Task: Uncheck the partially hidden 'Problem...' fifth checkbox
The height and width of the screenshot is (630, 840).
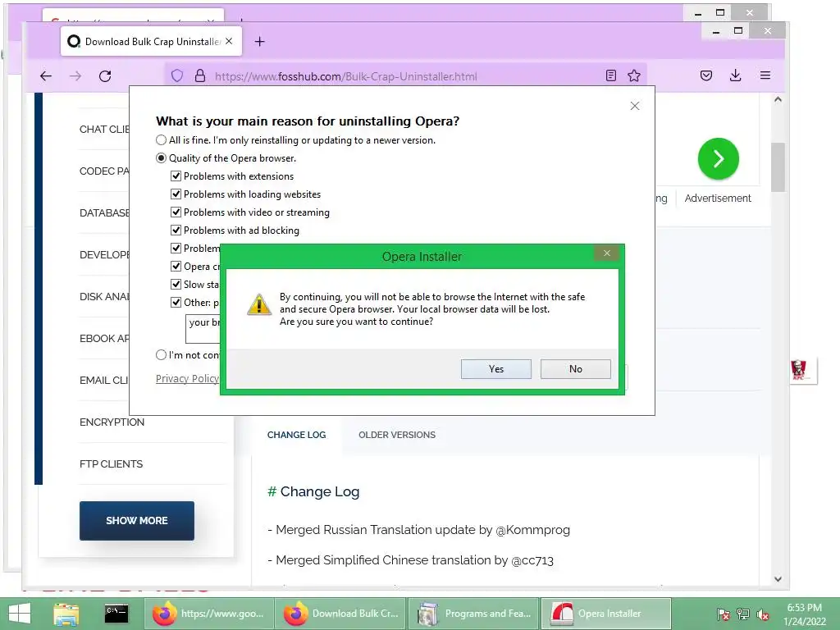Action: (176, 248)
